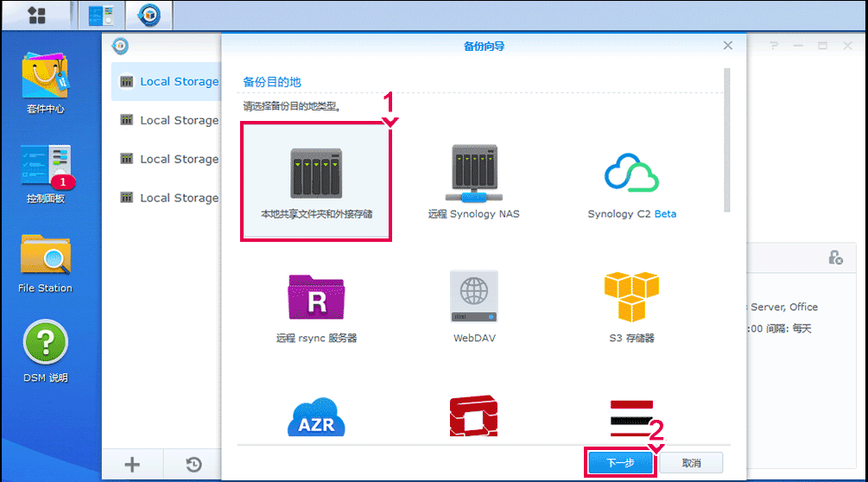Select third Local Storage task
The image size is (868, 482).
click(x=166, y=159)
